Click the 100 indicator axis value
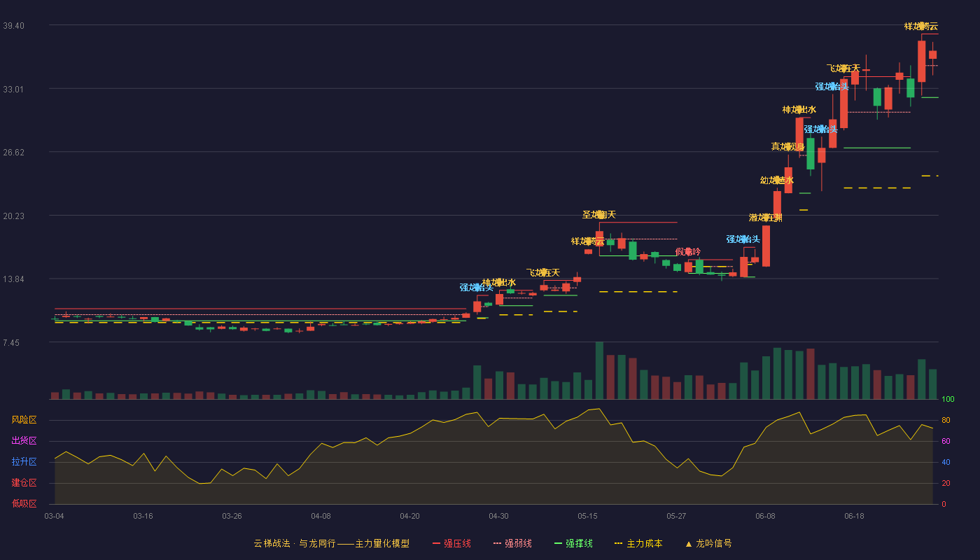The image size is (980, 560). [948, 400]
